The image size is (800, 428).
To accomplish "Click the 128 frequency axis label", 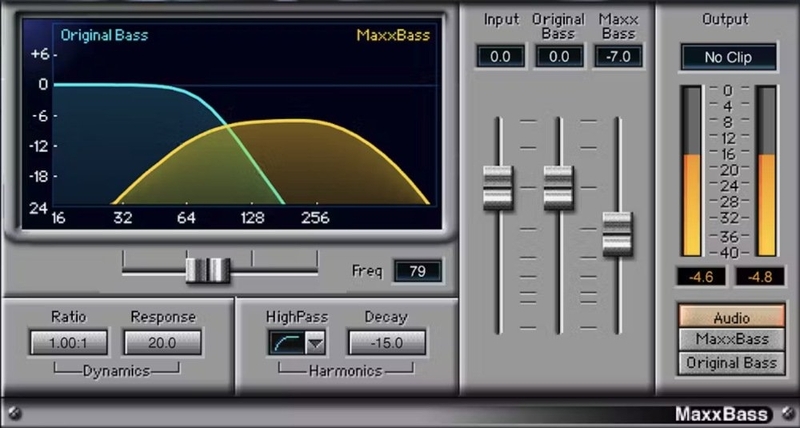I will click(253, 218).
